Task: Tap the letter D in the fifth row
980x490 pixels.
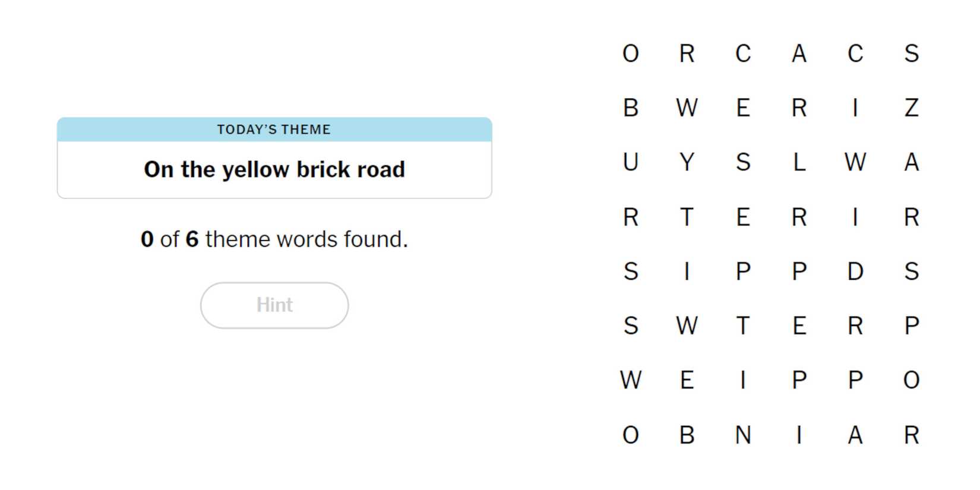Action: click(855, 271)
